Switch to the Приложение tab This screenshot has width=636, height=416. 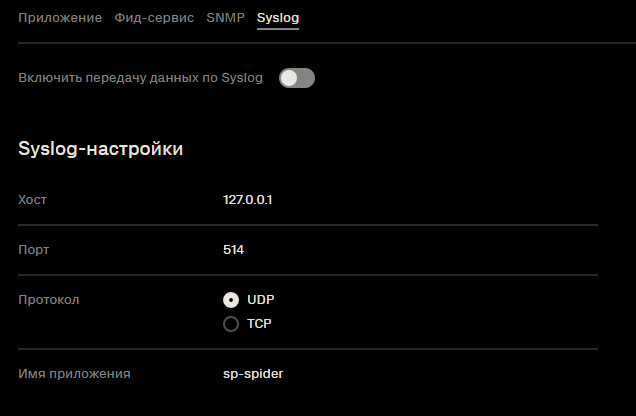tap(60, 18)
